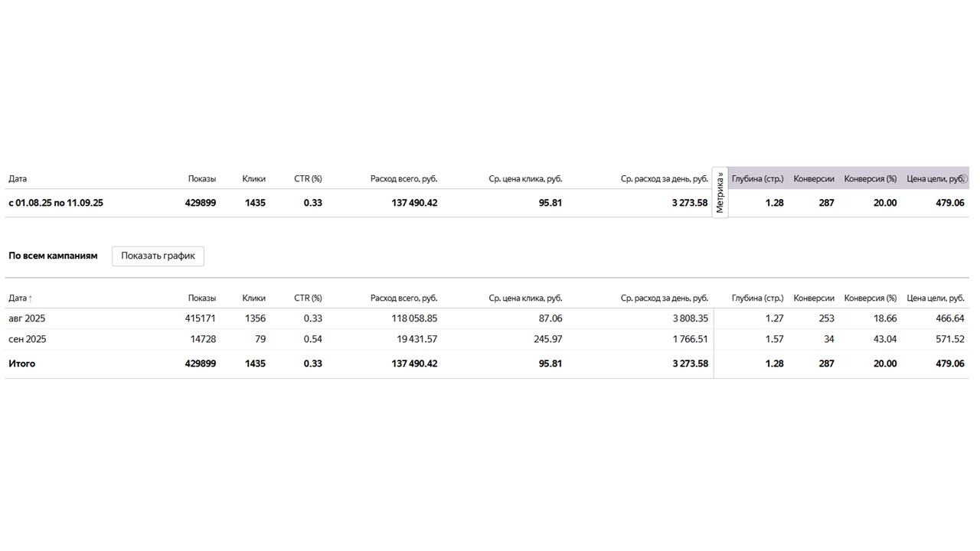Click the 1.27 depth cell

pyautogui.click(x=774, y=318)
